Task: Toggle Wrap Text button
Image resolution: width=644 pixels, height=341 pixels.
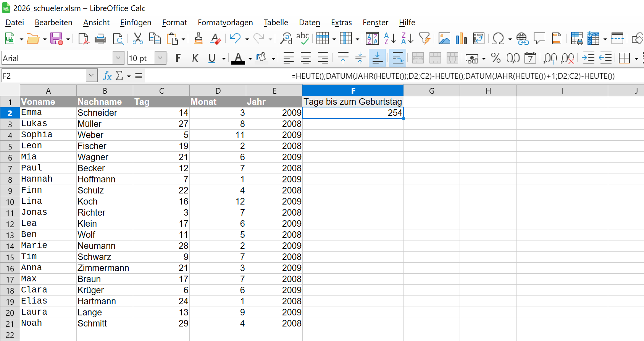Action: [x=397, y=58]
